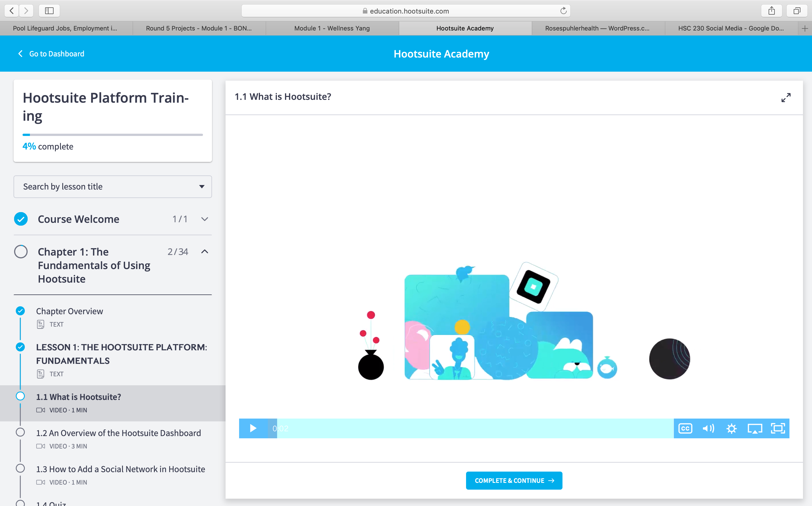
Task: Expand the Course Welcome section
Action: (x=205, y=219)
